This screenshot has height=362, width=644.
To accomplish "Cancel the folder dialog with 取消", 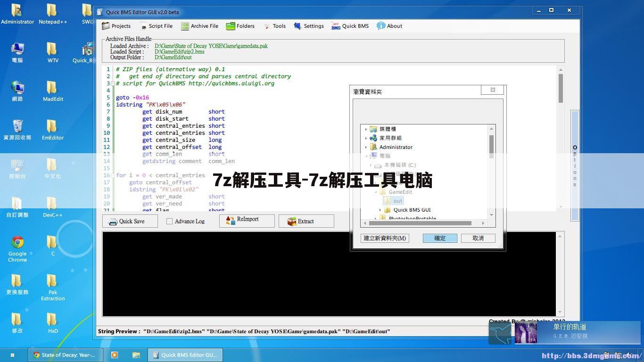I will (478, 238).
